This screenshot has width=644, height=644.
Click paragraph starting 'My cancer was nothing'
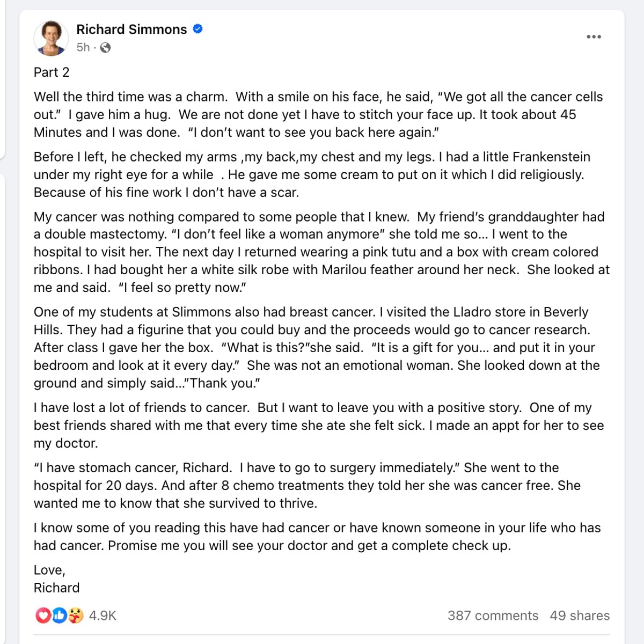point(321,252)
